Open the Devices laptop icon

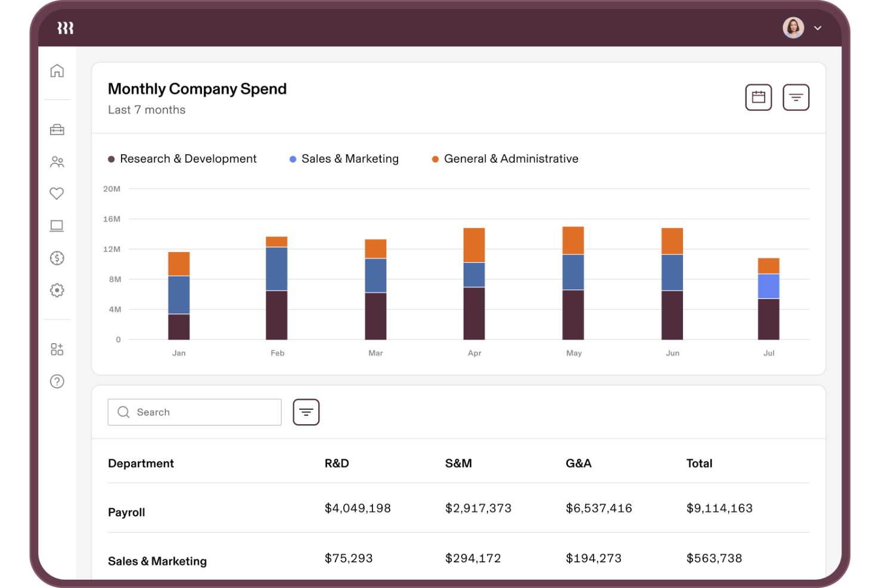[x=57, y=226]
